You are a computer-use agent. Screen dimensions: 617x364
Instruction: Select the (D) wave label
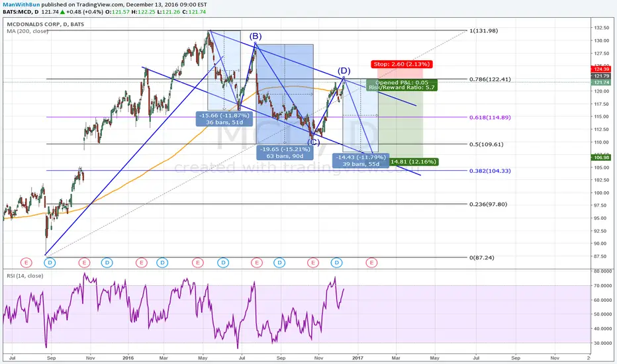coord(344,70)
